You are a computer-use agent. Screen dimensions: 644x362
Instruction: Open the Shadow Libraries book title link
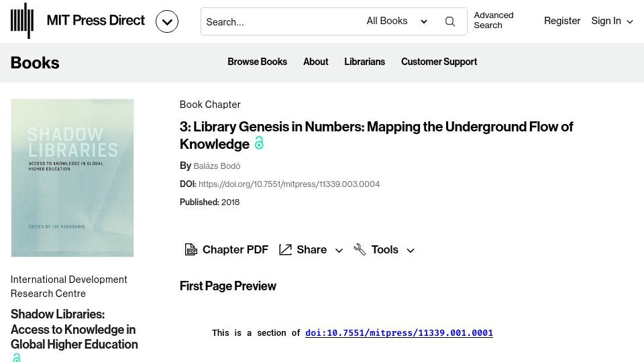point(74,329)
